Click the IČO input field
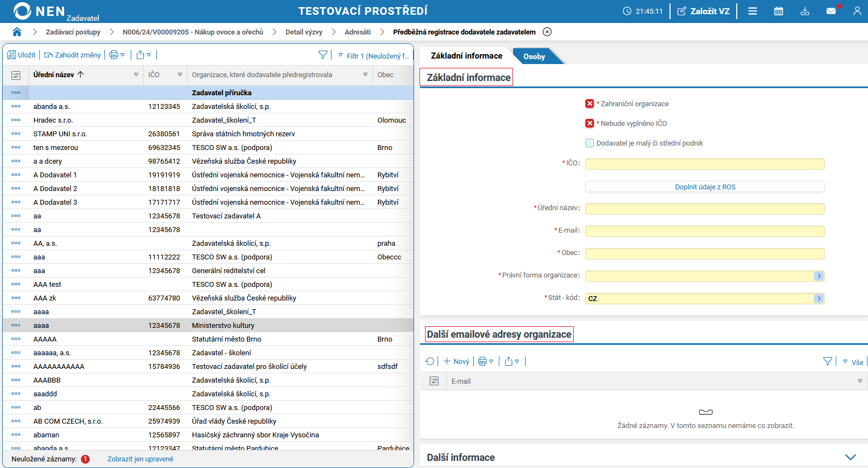 coord(704,164)
